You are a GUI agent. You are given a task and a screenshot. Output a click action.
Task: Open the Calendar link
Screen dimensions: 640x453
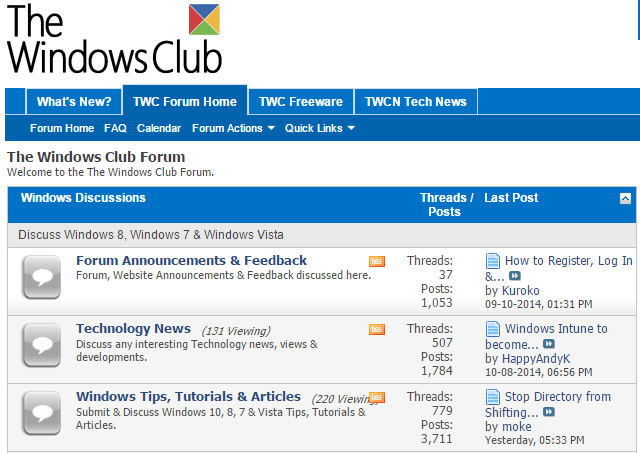159,128
